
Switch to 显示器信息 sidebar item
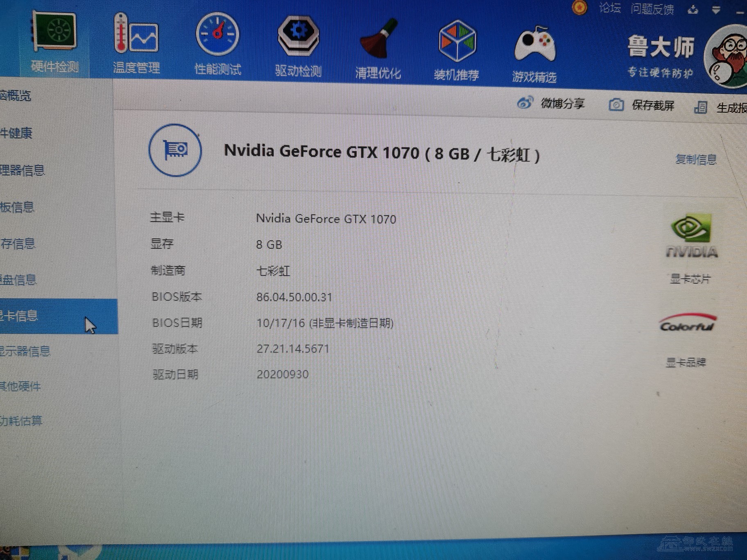point(25,351)
